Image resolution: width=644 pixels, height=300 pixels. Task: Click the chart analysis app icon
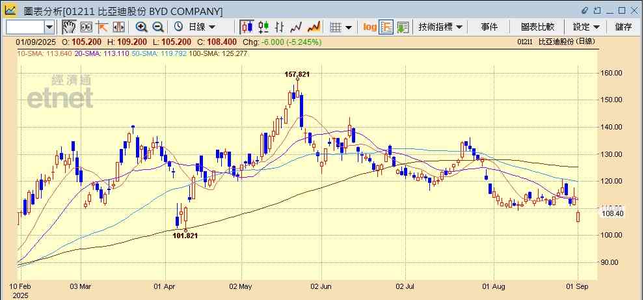(10, 10)
